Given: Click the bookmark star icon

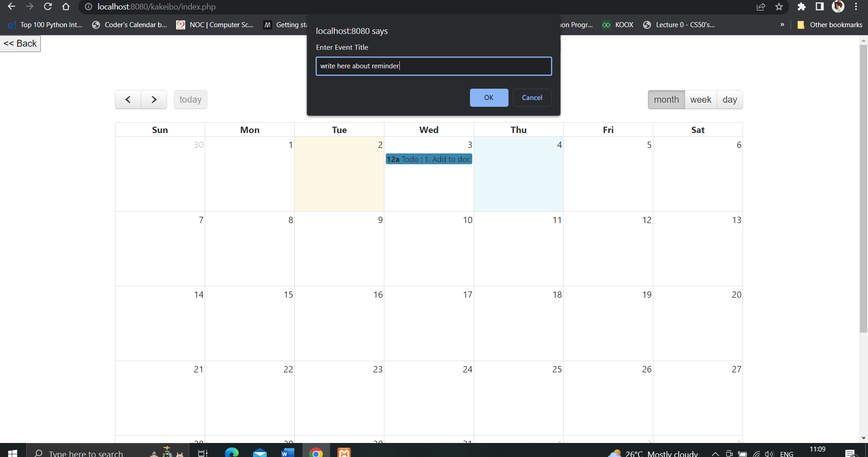Looking at the screenshot, I should (x=780, y=7).
